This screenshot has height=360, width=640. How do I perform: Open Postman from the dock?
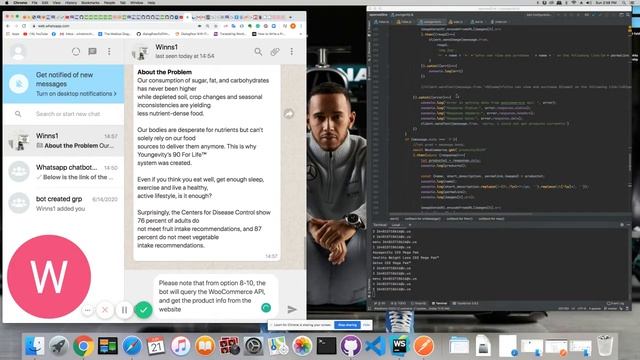tap(424, 346)
